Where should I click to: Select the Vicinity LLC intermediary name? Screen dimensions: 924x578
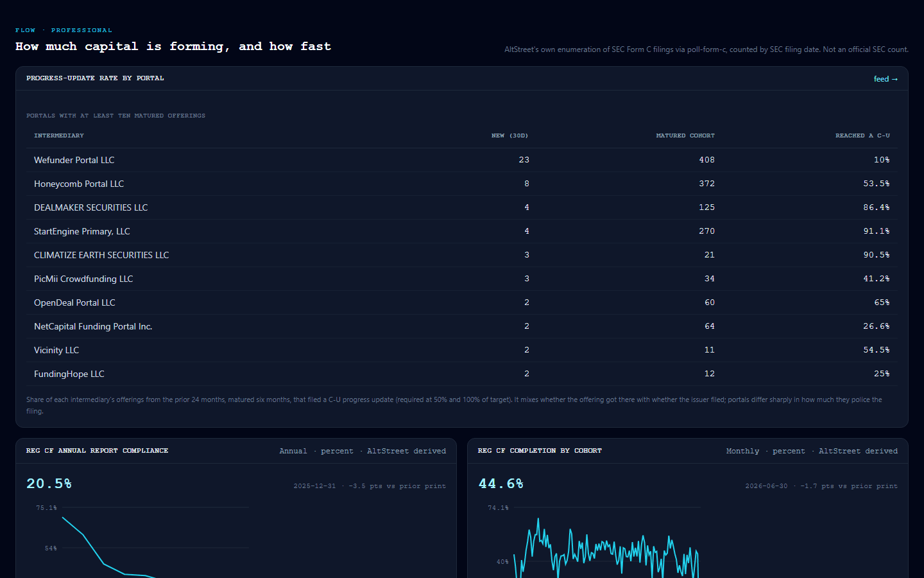tap(56, 350)
